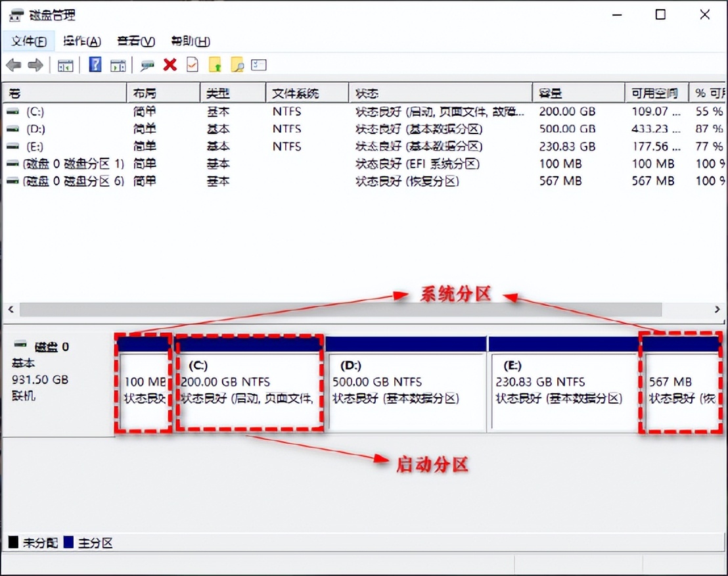Viewport: 728px width, 576px height.
Task: Click the document-with-checkmark toolbar icon
Action: [x=191, y=64]
